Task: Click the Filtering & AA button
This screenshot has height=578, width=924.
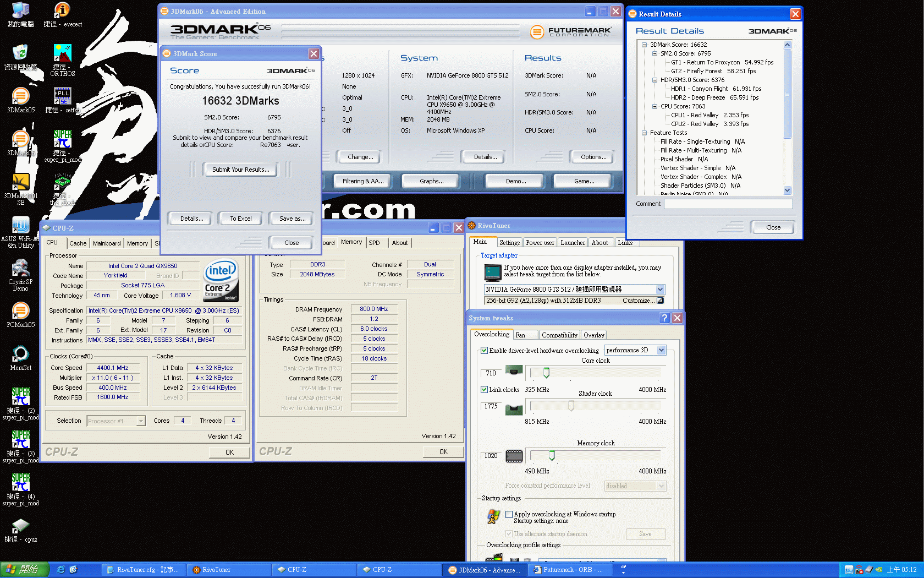Action: (x=363, y=181)
